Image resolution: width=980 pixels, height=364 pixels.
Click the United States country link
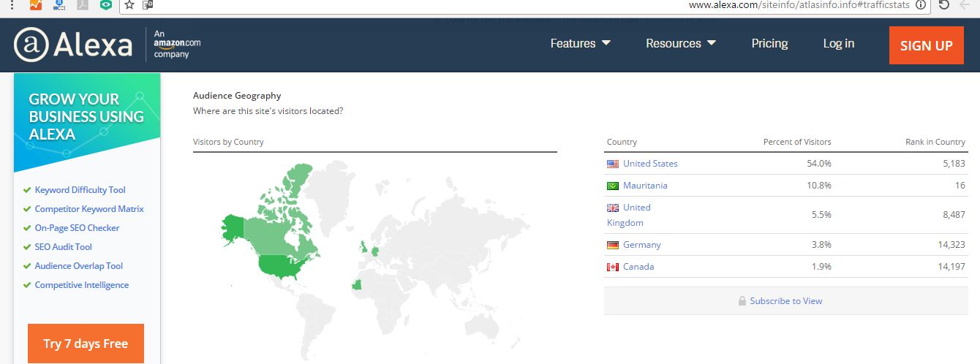[650, 164]
